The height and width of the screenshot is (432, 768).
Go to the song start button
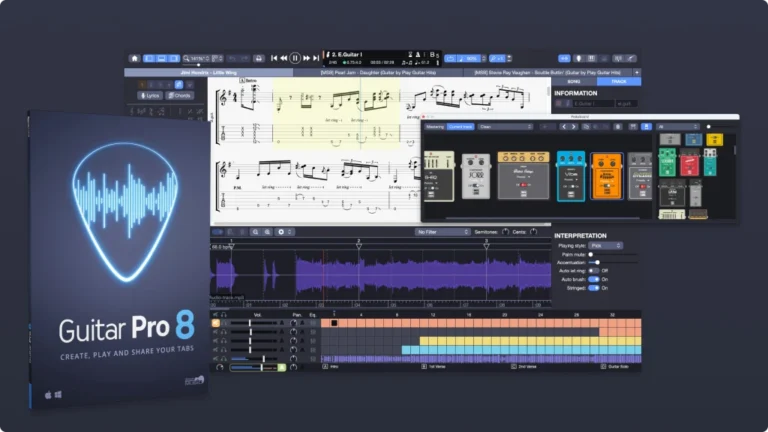pyautogui.click(x=274, y=58)
